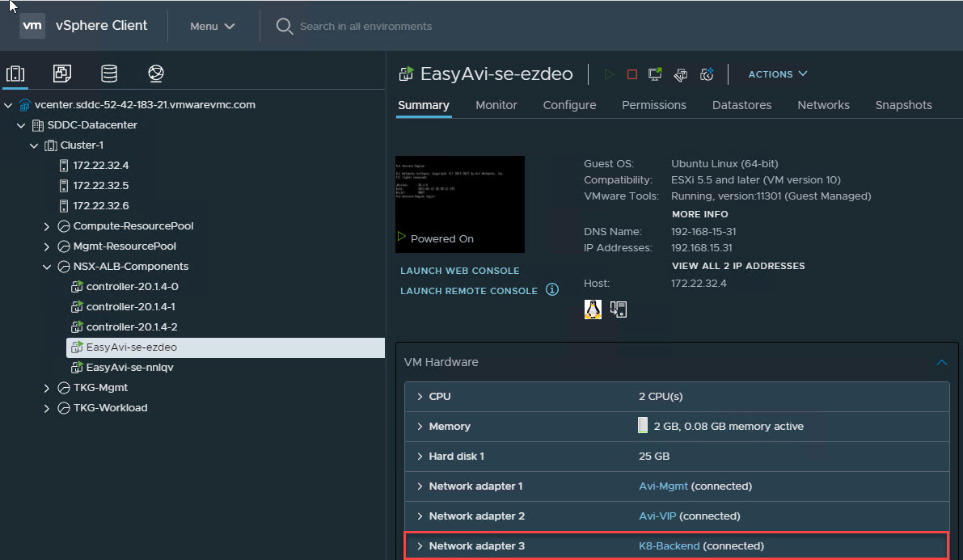Open the Snapshots tab
This screenshot has width=963, height=560.
[x=903, y=105]
